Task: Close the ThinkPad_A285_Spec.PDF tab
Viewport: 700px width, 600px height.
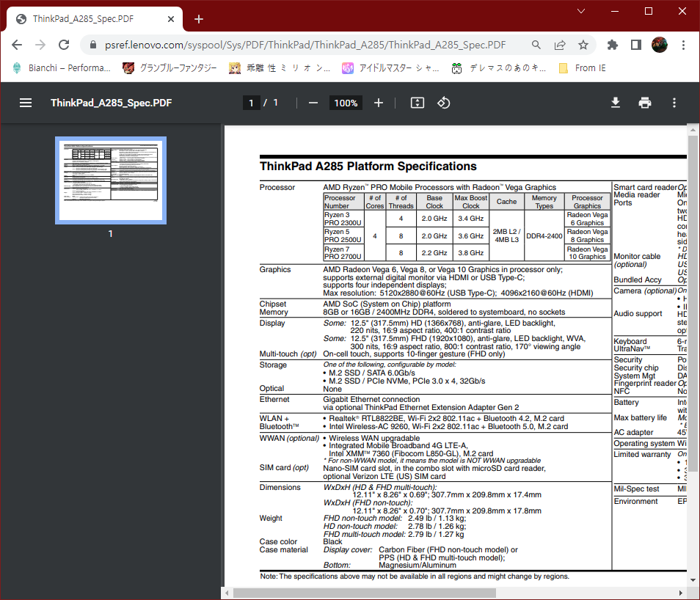Action: tap(171, 19)
